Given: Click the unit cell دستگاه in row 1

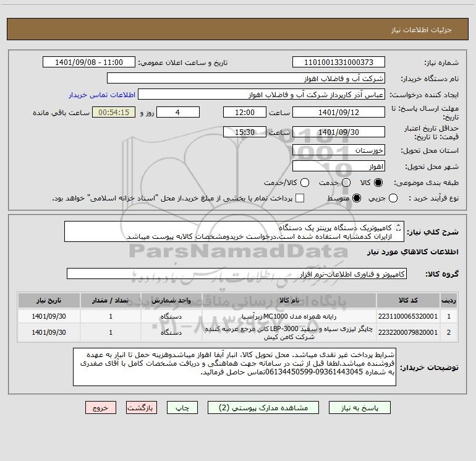Looking at the screenshot, I should 171,316.
